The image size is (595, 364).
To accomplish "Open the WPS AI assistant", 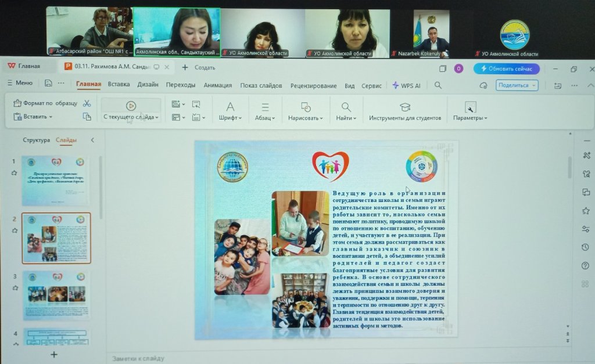I will point(406,85).
